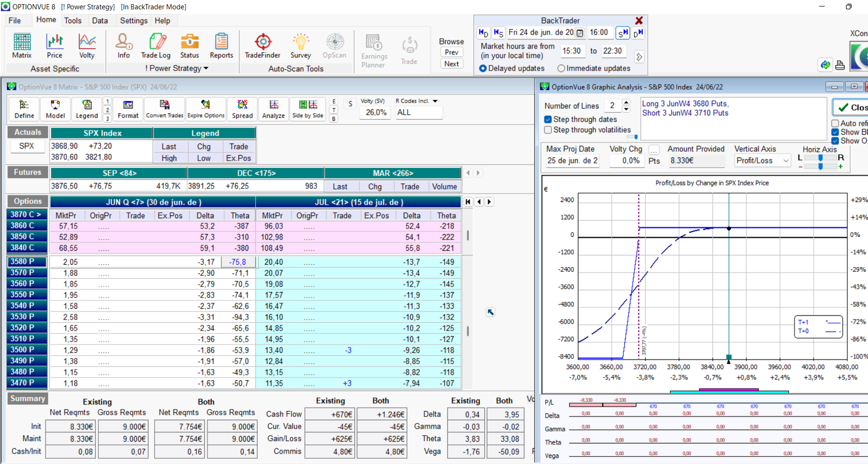The image size is (868, 464).
Task: Select Immediate updates radio button
Action: [561, 69]
